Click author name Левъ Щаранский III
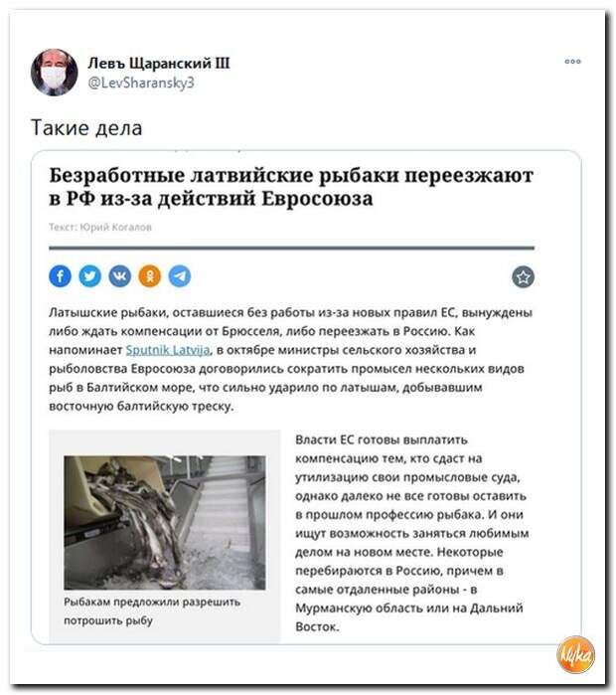The width and height of the screenshot is (616, 695). [x=159, y=64]
